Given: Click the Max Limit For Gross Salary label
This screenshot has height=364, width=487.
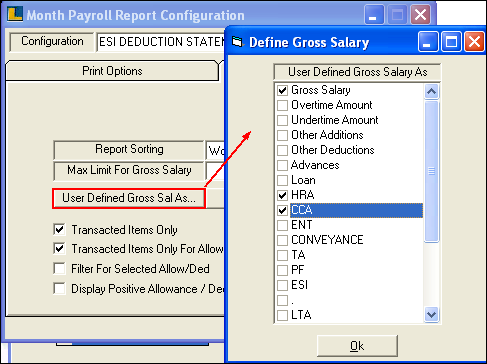Looking at the screenshot, I should pyautogui.click(x=129, y=170).
